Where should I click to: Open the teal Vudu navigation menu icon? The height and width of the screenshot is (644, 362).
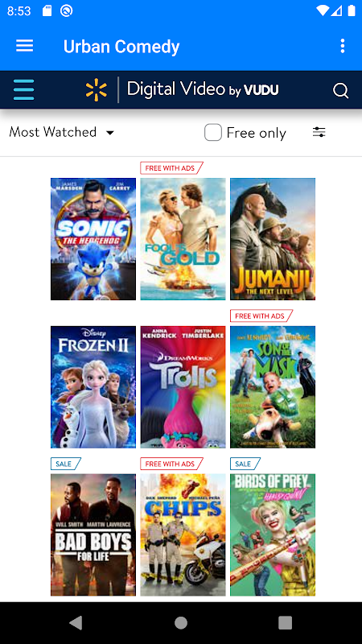[x=24, y=90]
